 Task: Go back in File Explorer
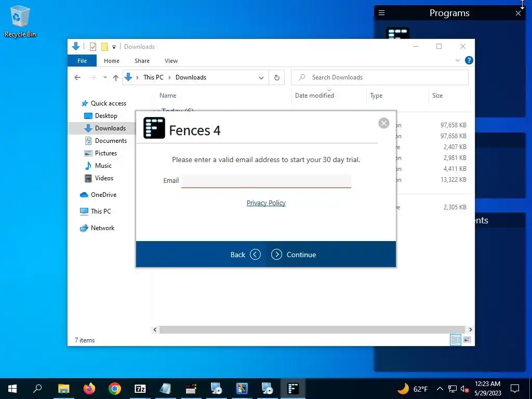(x=77, y=77)
